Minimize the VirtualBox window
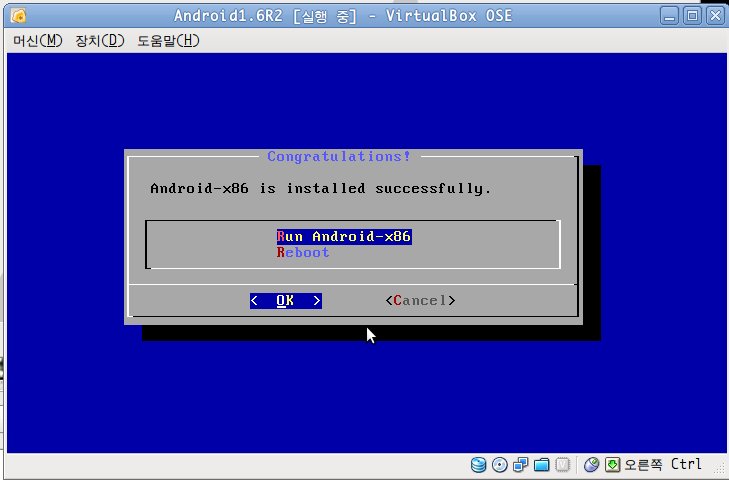 669,16
